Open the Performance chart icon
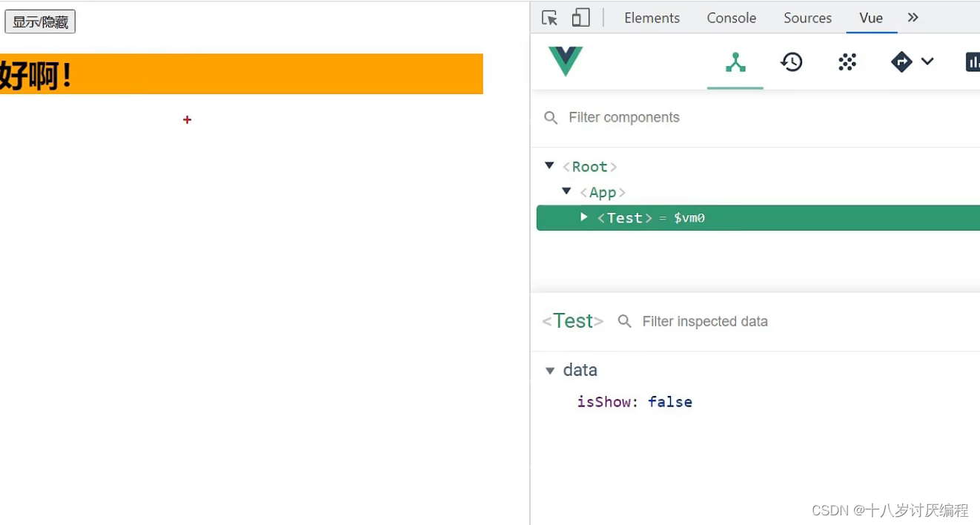The height and width of the screenshot is (525, 980). click(x=973, y=62)
